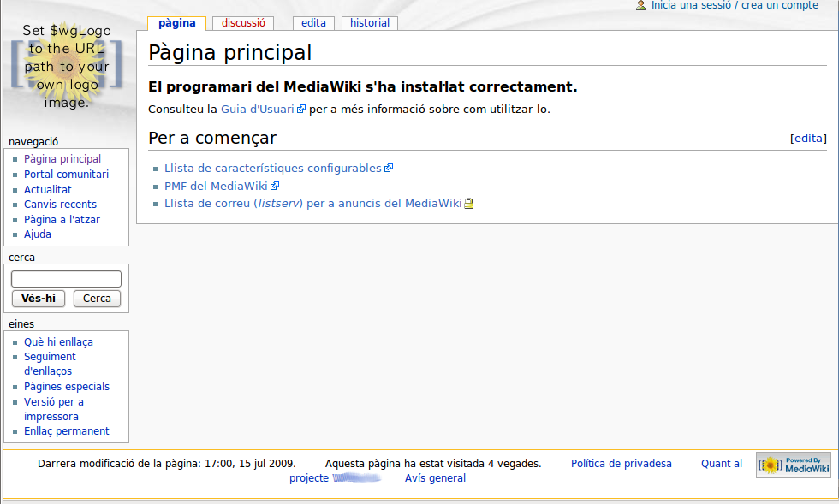Click the Per a començar section heading
This screenshot has height=504, width=839.
click(212, 138)
